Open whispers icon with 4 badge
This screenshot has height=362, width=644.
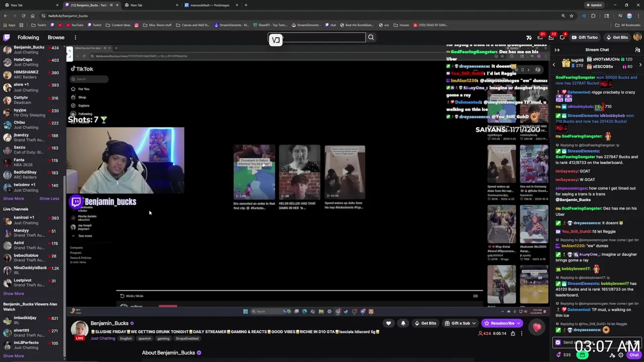562,37
